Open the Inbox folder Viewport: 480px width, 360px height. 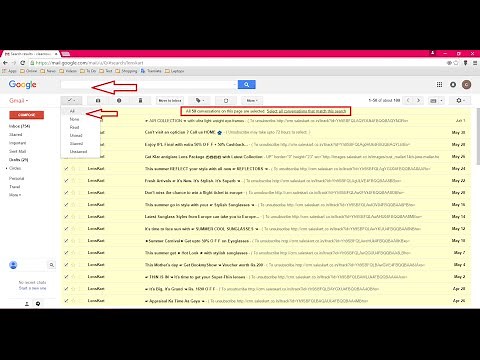[19, 126]
